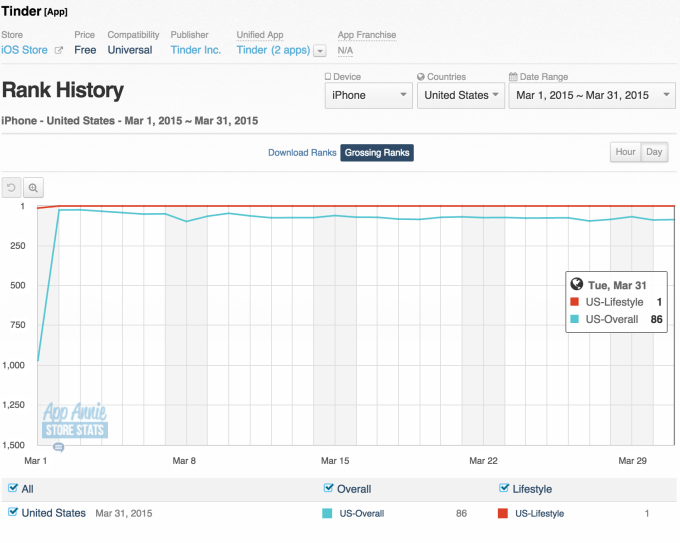Click the calendar icon beside Date Range
This screenshot has width=680, height=543.
coord(513,77)
